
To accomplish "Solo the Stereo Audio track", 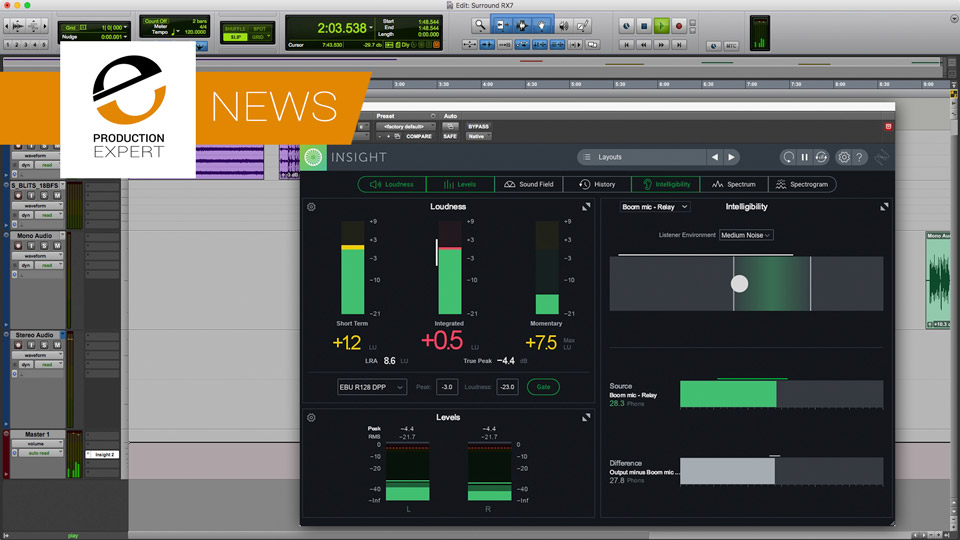I will pyautogui.click(x=44, y=345).
